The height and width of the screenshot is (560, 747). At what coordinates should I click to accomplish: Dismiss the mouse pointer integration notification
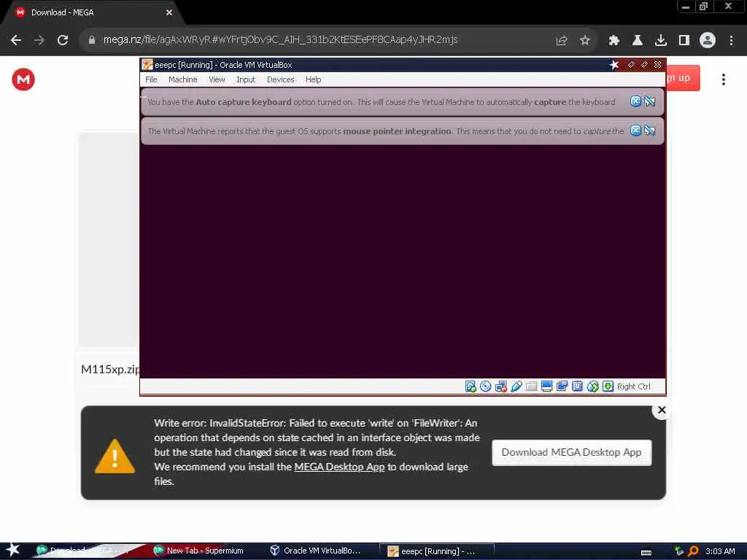pyautogui.click(x=635, y=130)
